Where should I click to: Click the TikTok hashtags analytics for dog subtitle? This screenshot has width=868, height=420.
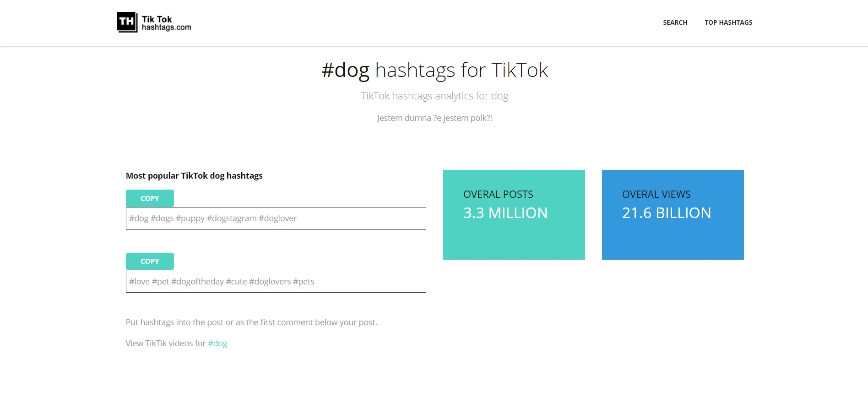point(434,96)
